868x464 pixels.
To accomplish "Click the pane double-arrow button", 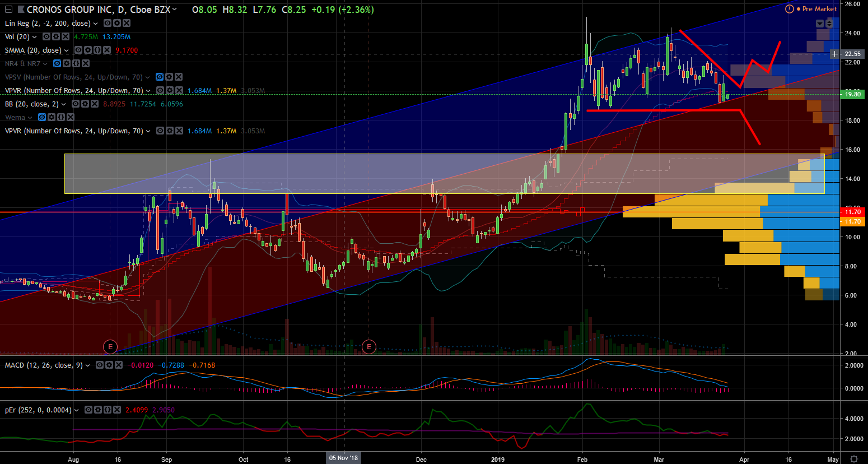I will pos(829,24).
